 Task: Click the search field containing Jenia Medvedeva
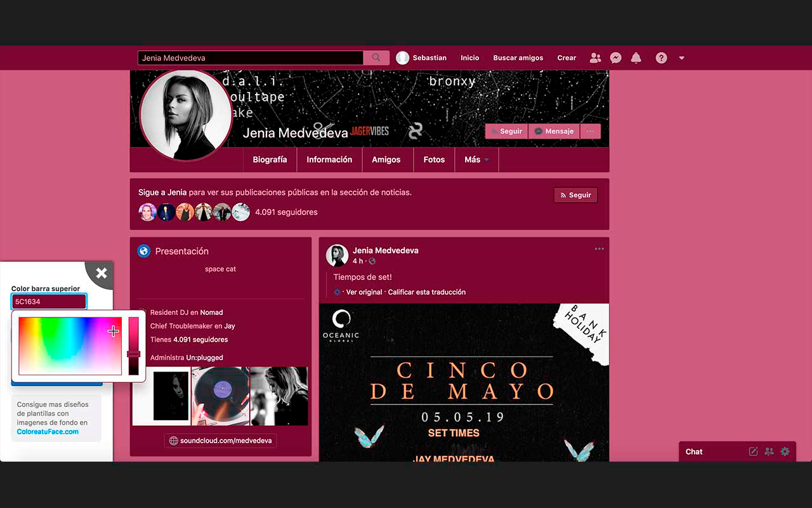[x=251, y=58]
